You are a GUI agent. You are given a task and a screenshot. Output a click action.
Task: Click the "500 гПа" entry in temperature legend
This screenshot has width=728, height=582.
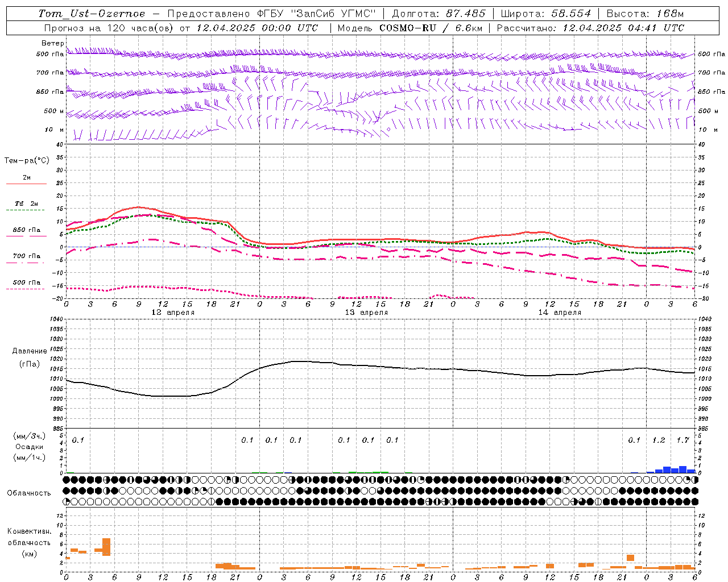pos(27,282)
